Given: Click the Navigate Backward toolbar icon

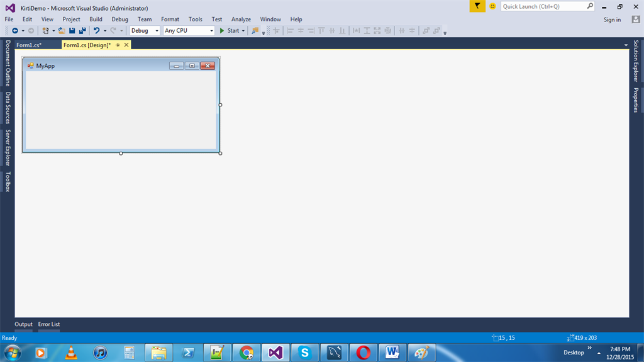Looking at the screenshot, I should [x=15, y=30].
